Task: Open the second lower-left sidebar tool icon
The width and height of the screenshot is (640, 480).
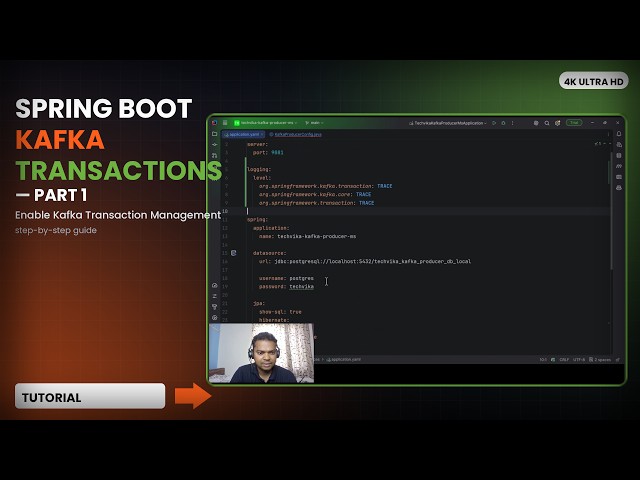Action: [x=215, y=296]
